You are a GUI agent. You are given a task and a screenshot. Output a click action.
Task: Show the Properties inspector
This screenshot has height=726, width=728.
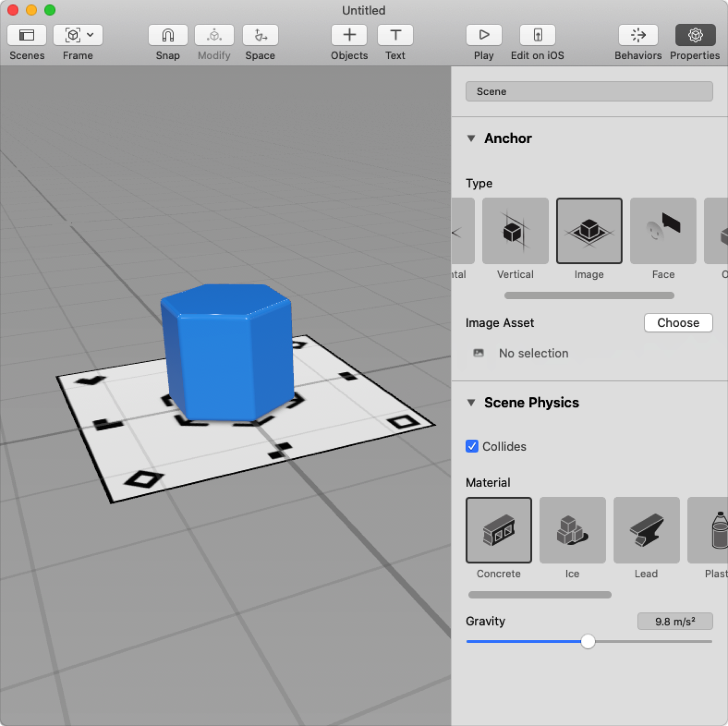[694, 35]
